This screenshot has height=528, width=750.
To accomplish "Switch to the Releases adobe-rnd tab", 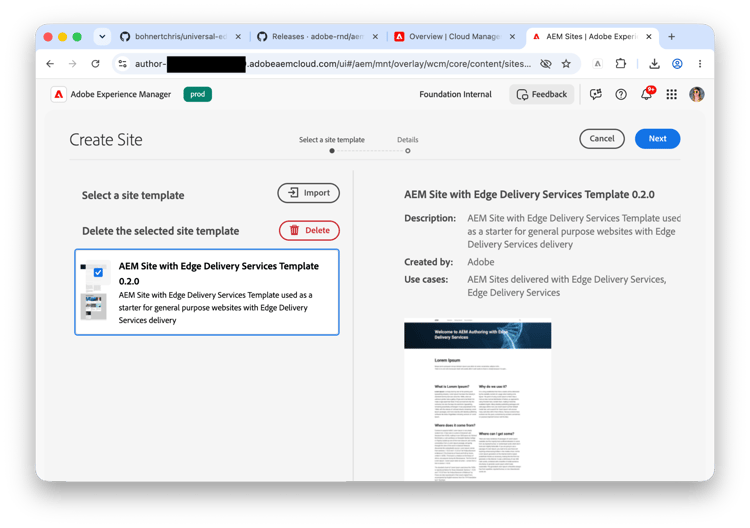I will coord(318,36).
